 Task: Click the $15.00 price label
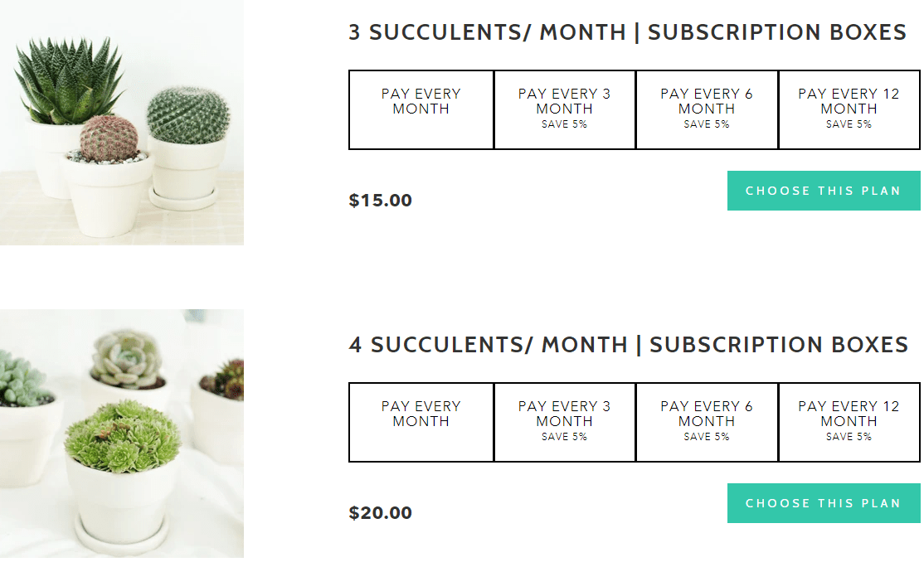381,201
